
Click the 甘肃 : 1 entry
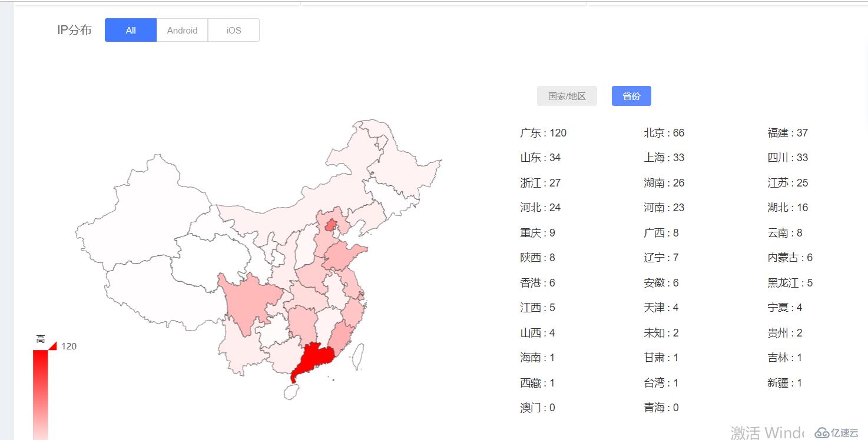[x=661, y=358]
